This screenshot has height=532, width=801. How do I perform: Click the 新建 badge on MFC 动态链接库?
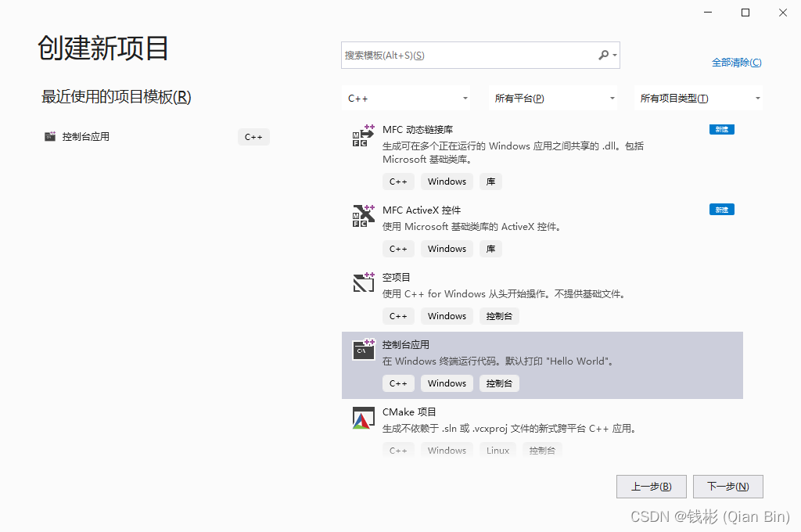(721, 129)
